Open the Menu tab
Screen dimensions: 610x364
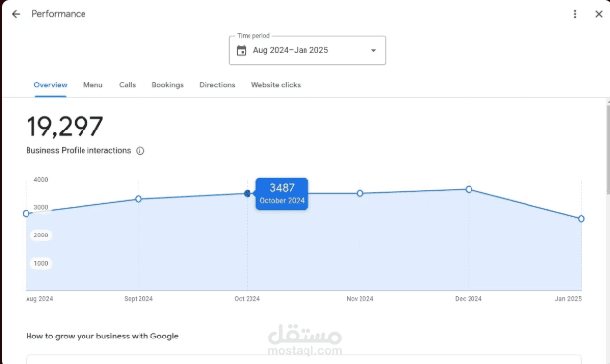pos(93,85)
